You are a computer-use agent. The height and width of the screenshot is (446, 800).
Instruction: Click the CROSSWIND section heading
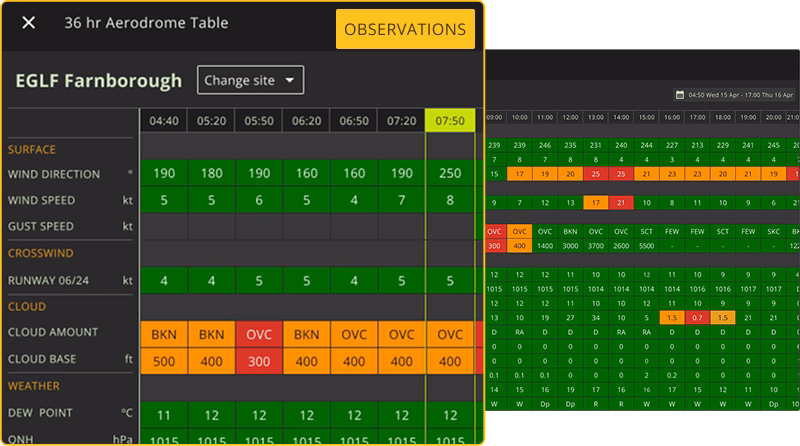pyautogui.click(x=40, y=253)
